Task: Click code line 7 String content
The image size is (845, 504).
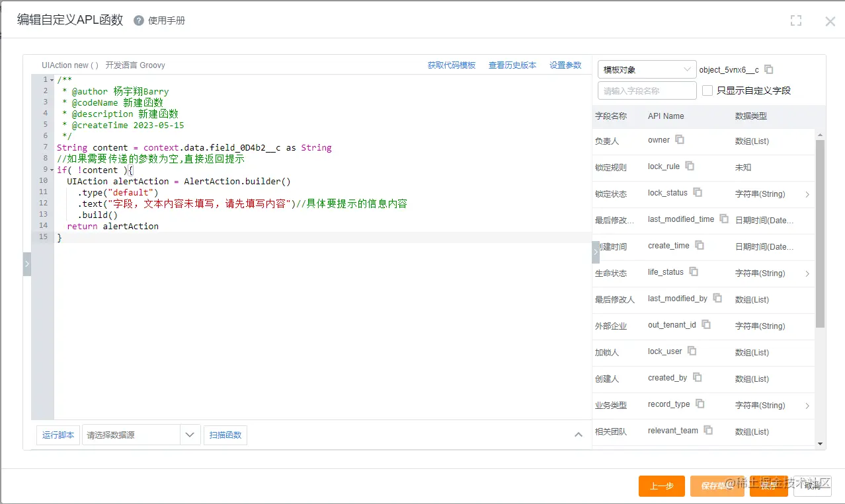Action: coord(194,147)
